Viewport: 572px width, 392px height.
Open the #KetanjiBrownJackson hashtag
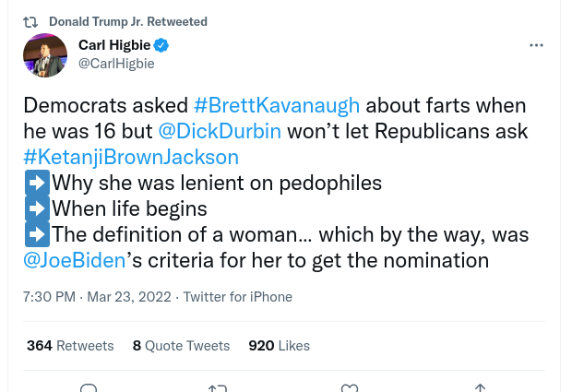[x=131, y=157]
